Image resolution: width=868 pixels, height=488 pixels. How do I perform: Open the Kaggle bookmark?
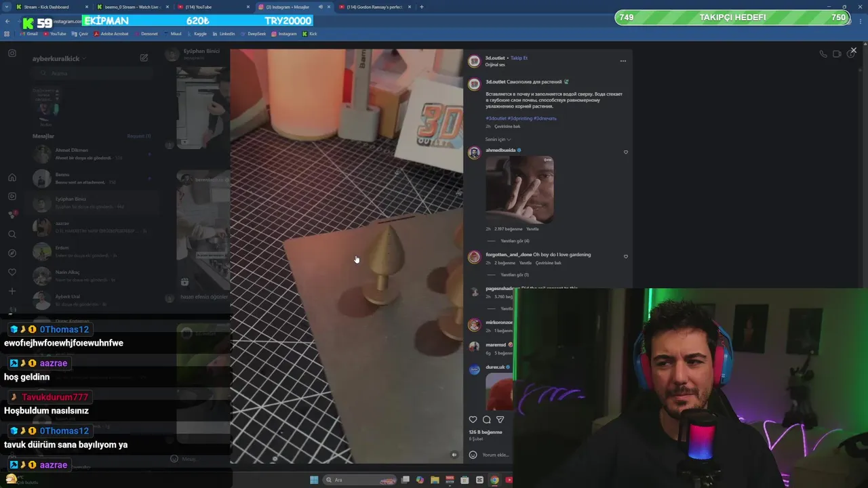point(197,33)
